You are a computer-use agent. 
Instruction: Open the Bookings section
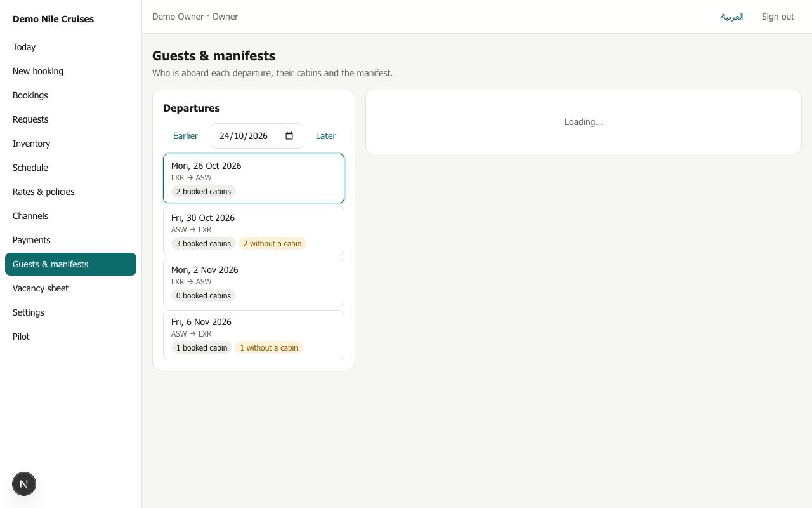70,95
